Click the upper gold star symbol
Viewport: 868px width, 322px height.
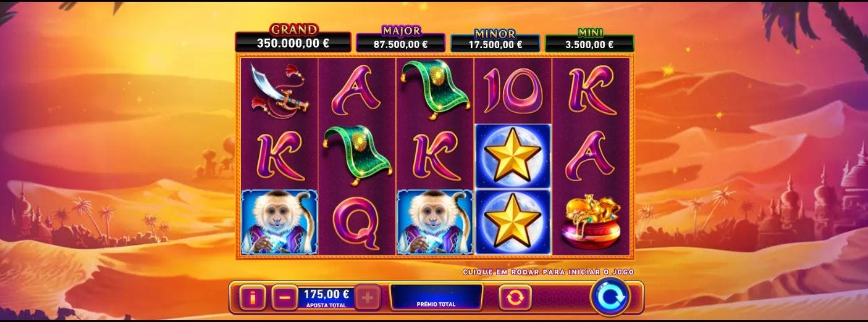(513, 156)
